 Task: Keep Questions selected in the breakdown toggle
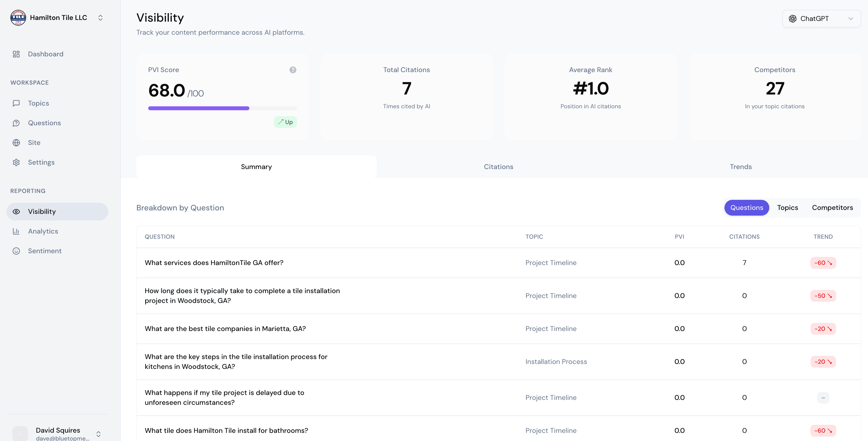tap(747, 207)
